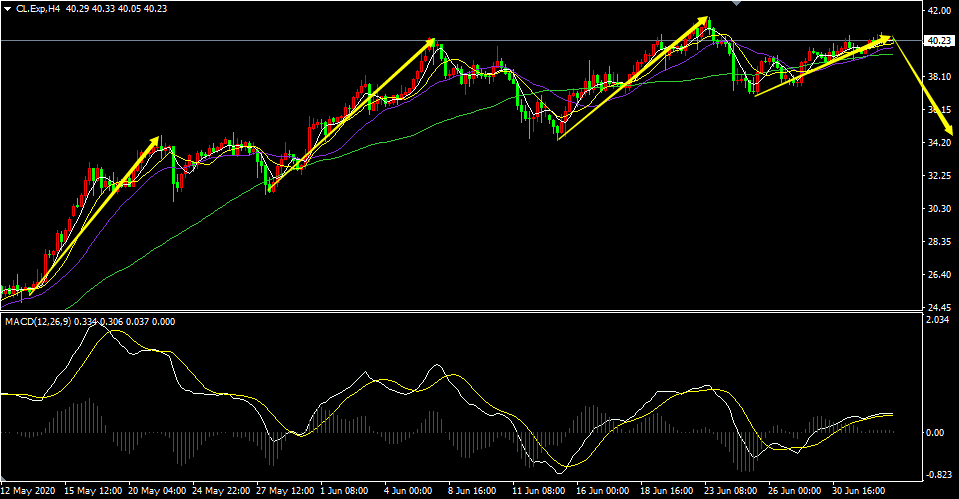Click the 38.10 price axis label

coord(939,76)
